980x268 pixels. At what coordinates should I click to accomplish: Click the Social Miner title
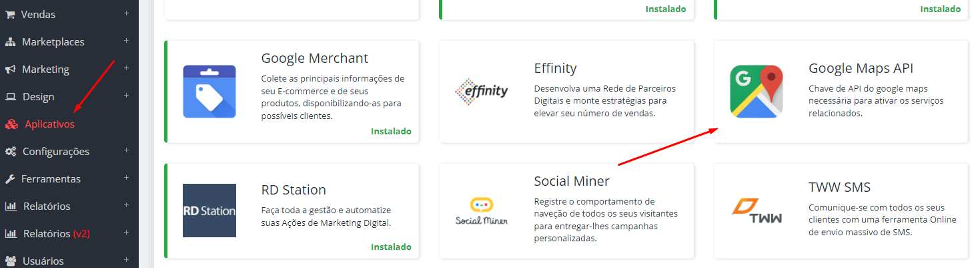click(572, 181)
